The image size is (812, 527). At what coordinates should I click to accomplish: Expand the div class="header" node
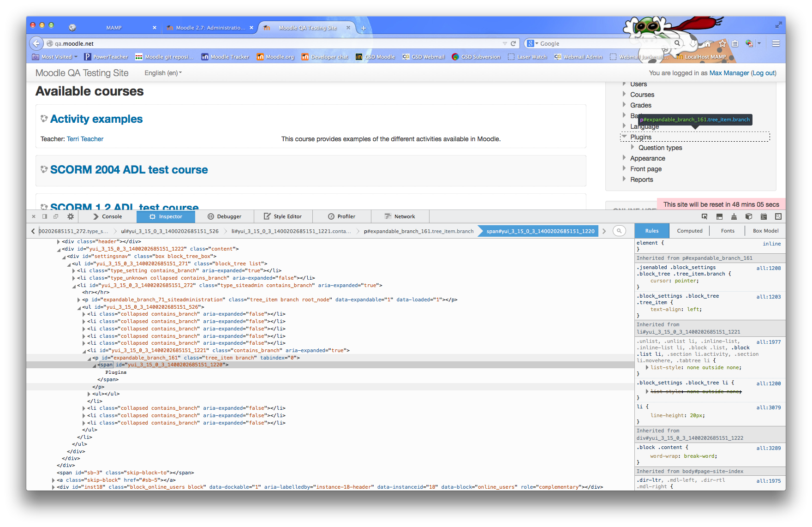point(59,241)
